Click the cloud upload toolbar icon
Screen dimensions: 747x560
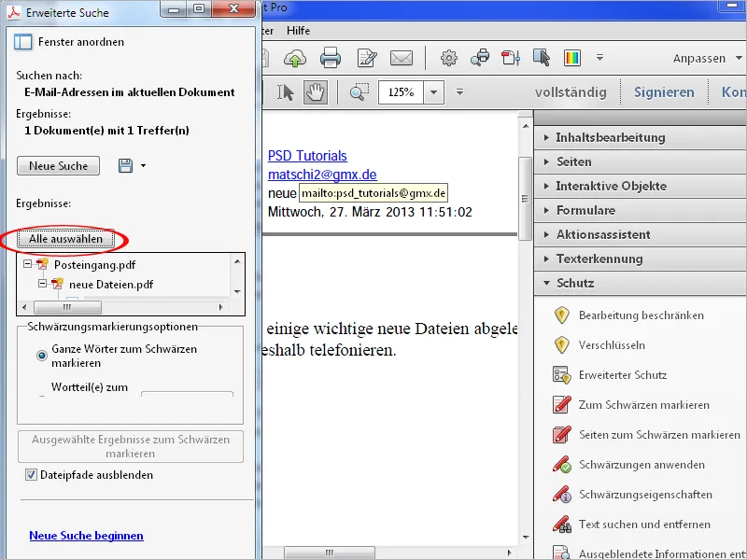(295, 59)
